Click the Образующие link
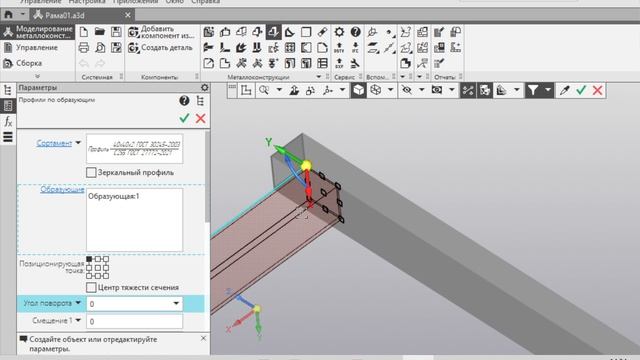Viewport: 640px width, 360px height. pos(62,189)
